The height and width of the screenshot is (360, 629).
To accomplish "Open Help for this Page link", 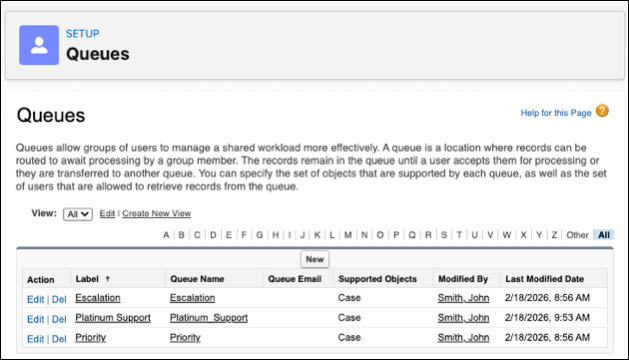I will tap(556, 113).
